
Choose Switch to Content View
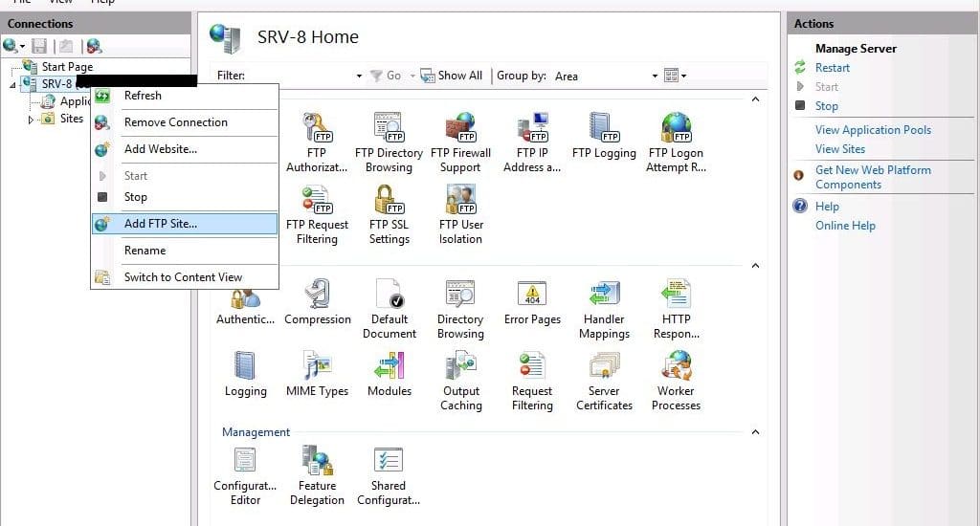click(185, 277)
